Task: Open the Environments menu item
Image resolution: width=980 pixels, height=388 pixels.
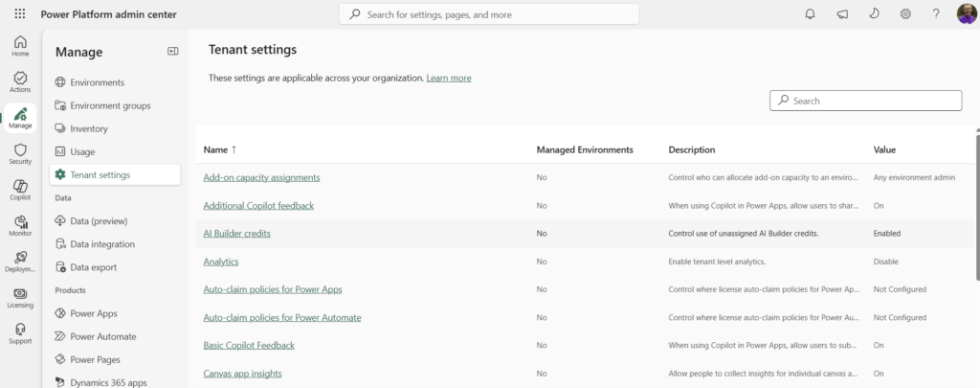Action: tap(115, 82)
